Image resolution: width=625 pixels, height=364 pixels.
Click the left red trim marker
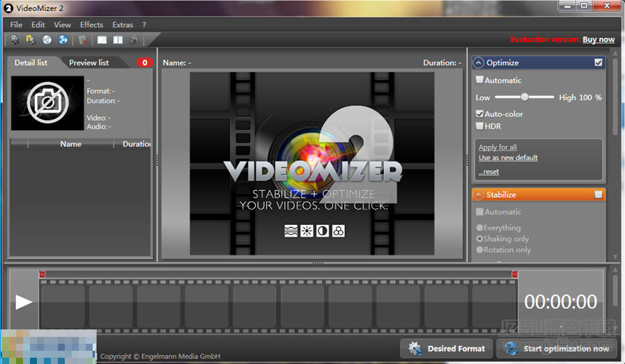pyautogui.click(x=43, y=274)
